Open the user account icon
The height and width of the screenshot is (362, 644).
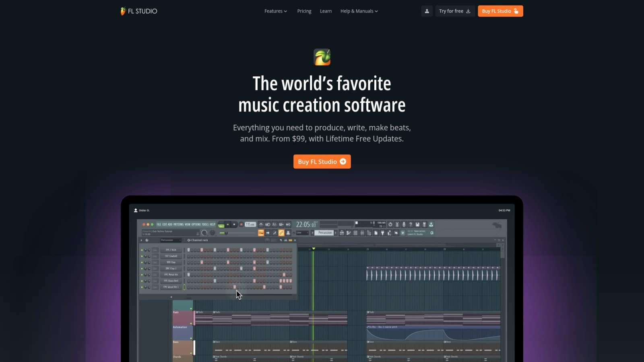coord(427,11)
